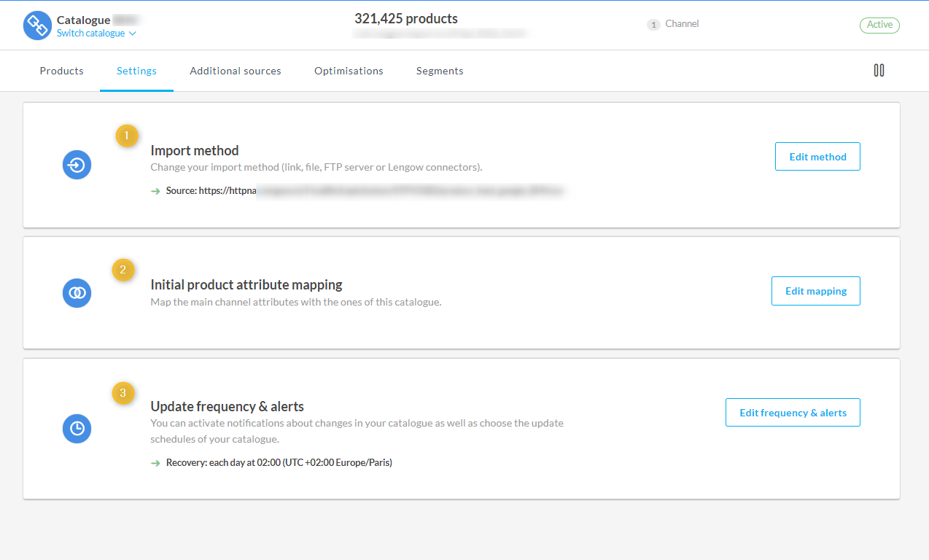Viewport: 929px width, 560px height.
Task: Click the Update frequency clock icon
Action: (x=77, y=429)
